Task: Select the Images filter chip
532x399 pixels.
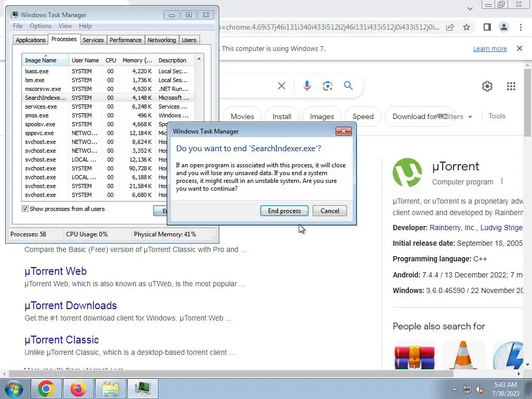Action: pyautogui.click(x=322, y=116)
